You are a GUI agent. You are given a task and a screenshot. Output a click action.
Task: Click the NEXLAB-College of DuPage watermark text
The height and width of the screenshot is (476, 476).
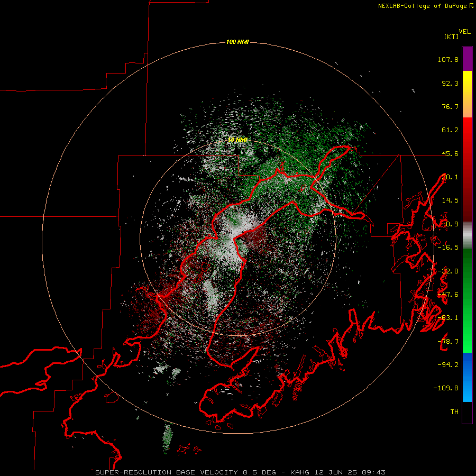(x=425, y=6)
